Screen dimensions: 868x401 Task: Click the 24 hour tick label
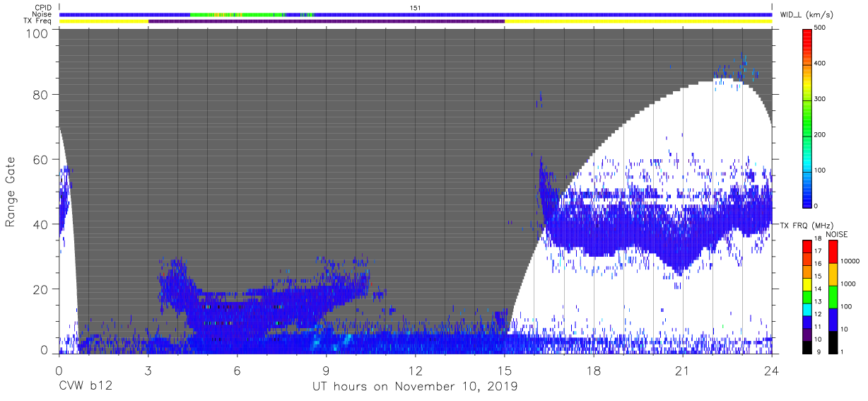coord(772,371)
